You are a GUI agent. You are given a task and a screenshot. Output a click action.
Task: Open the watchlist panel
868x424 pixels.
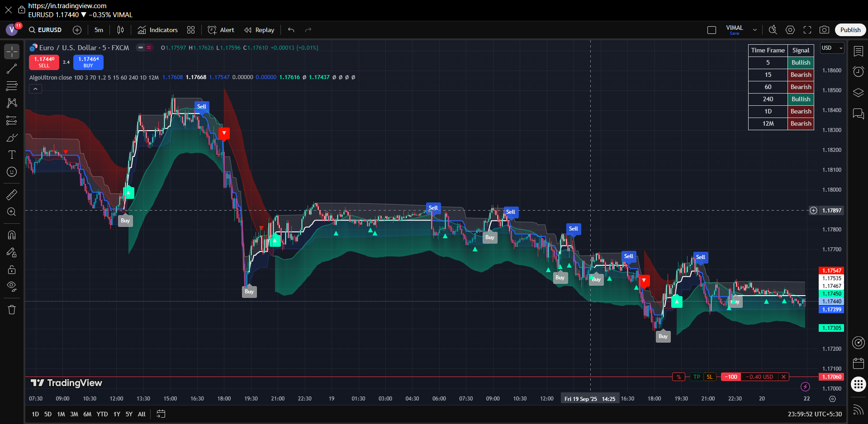(x=858, y=51)
